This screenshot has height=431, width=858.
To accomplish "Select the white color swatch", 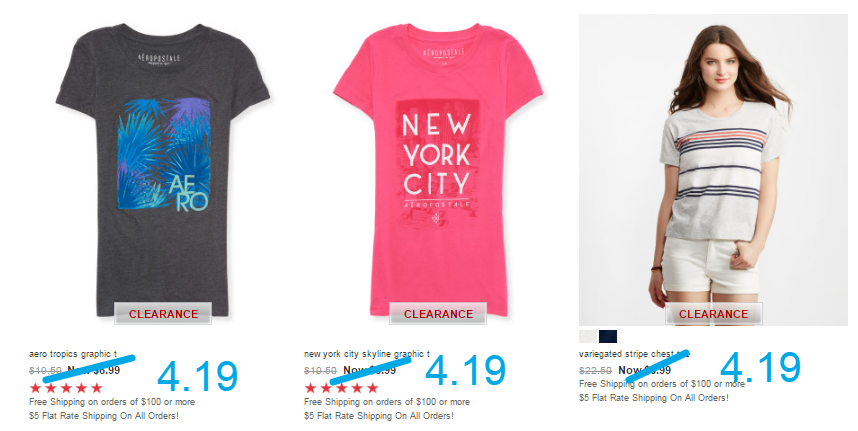I will tap(588, 336).
